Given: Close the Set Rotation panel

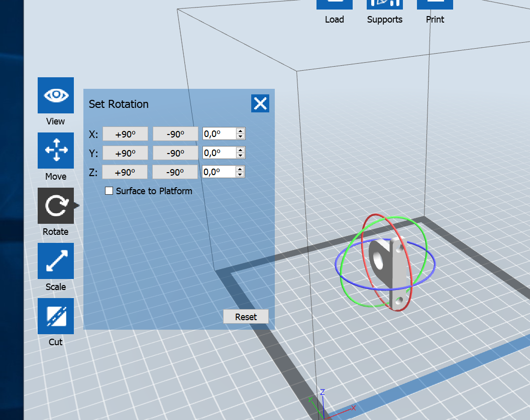Looking at the screenshot, I should pos(260,104).
